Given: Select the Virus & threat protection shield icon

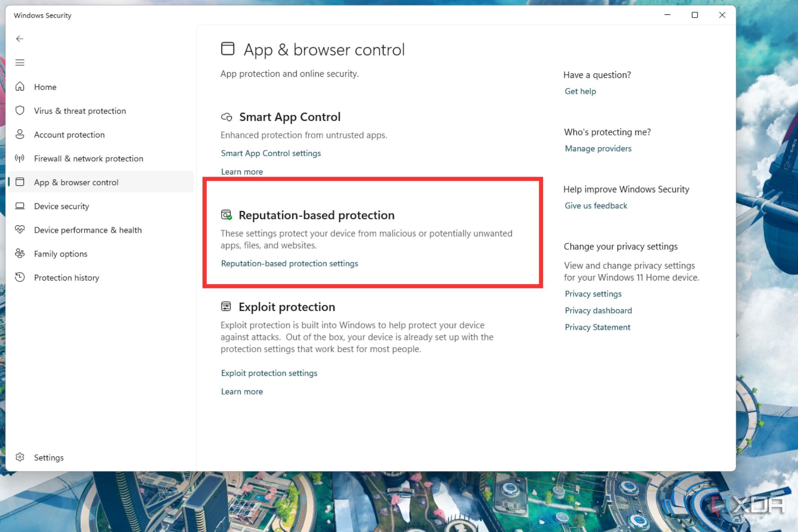Looking at the screenshot, I should [x=20, y=111].
